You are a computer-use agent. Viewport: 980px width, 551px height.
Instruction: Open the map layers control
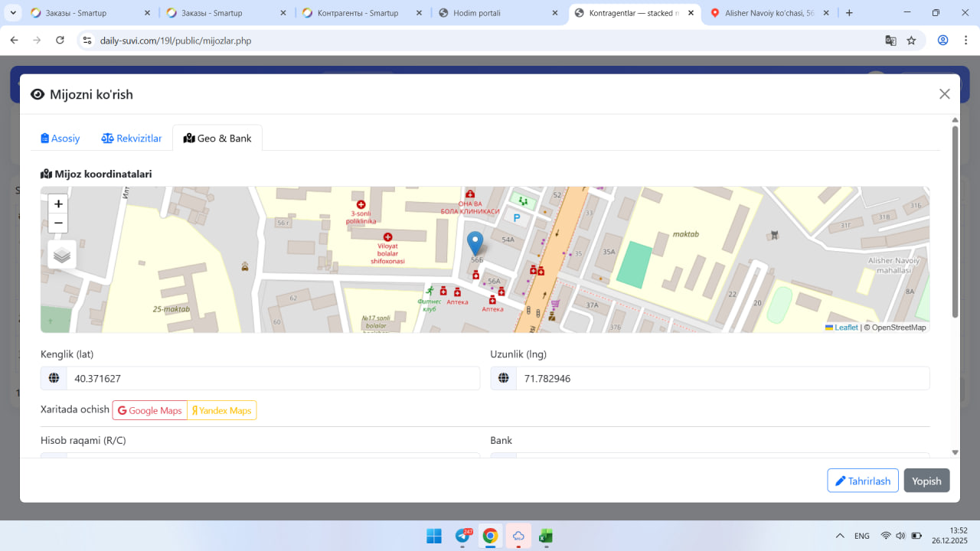[x=62, y=255]
